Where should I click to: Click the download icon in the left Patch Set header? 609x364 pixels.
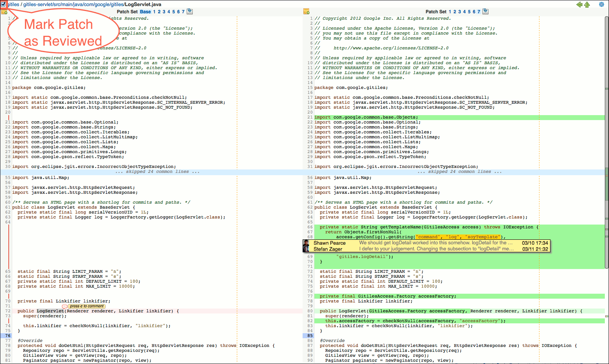(189, 11)
